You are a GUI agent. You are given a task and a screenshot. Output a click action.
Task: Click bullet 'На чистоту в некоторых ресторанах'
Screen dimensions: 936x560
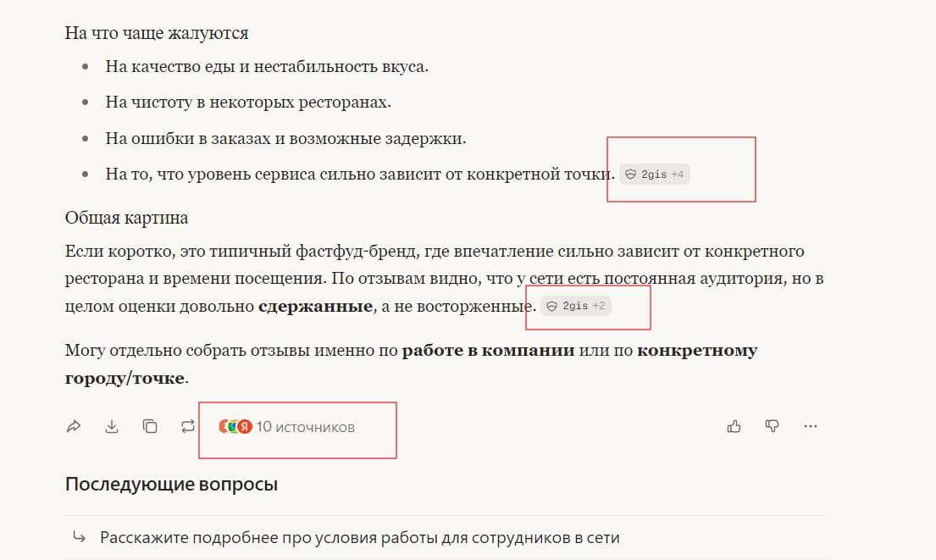click(x=248, y=103)
